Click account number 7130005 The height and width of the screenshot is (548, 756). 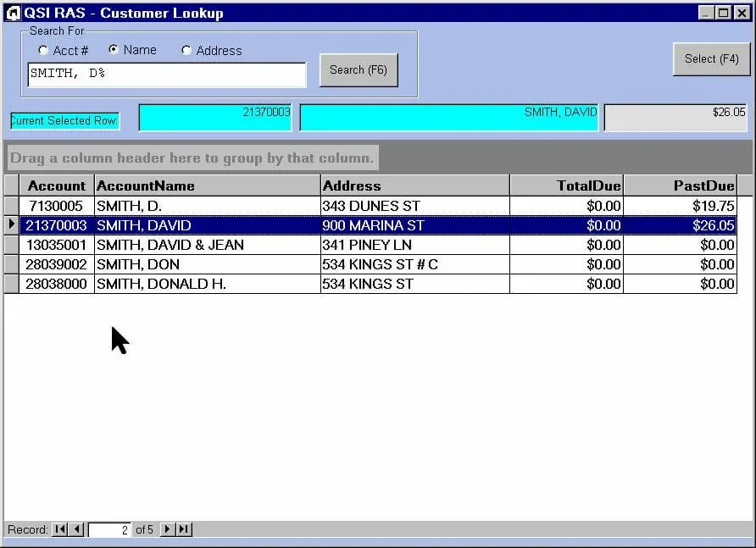click(x=57, y=206)
